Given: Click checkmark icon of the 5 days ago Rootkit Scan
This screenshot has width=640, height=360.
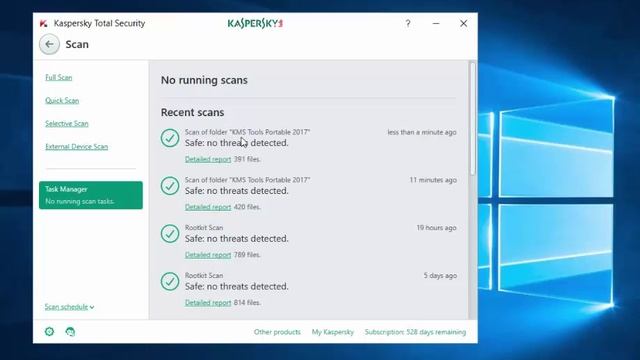Looking at the screenshot, I should click(170, 281).
